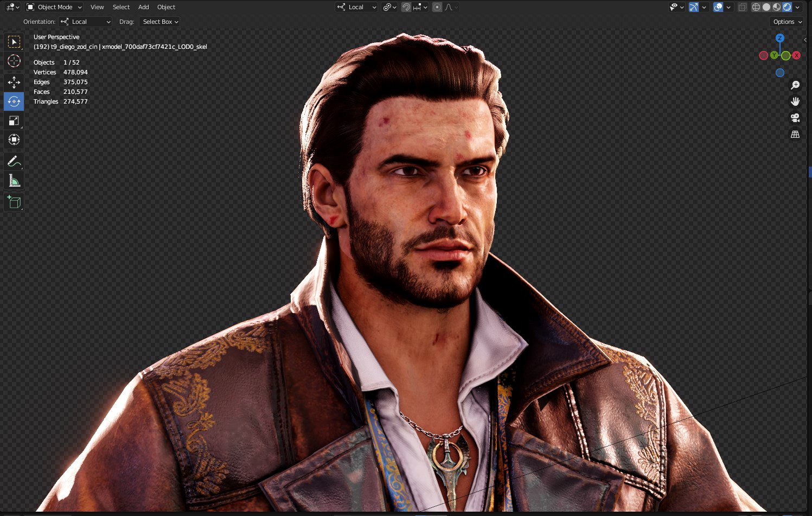
Task: Toggle camera view icon
Action: [795, 118]
